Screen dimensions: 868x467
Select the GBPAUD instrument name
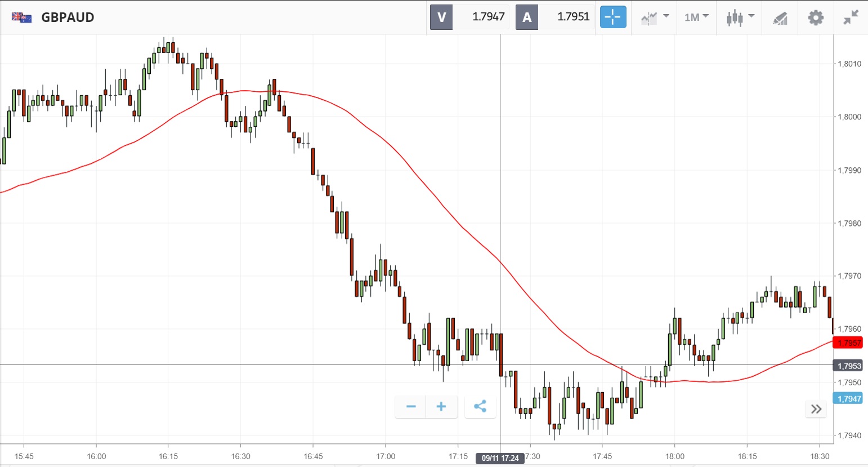tap(68, 17)
